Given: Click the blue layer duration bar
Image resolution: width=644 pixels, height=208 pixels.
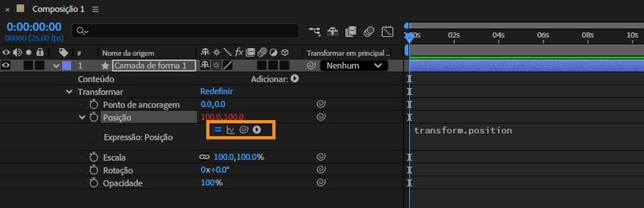Looking at the screenshot, I should 526,65.
